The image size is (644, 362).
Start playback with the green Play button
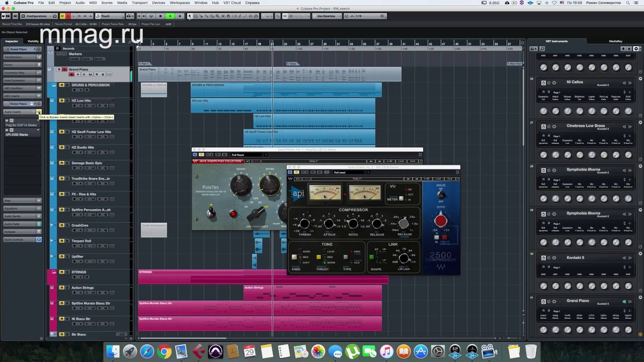170,16
